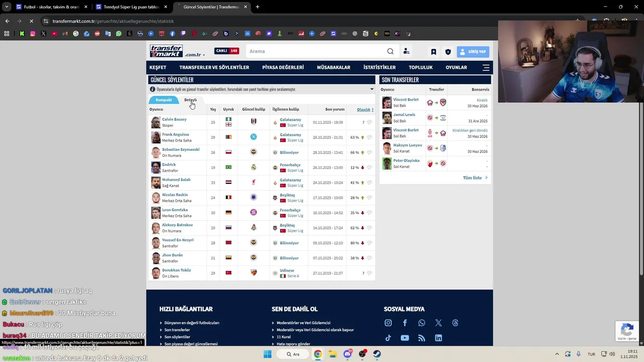Open a new browser tab
Viewport: 644px width, 362px height.
coord(258,7)
